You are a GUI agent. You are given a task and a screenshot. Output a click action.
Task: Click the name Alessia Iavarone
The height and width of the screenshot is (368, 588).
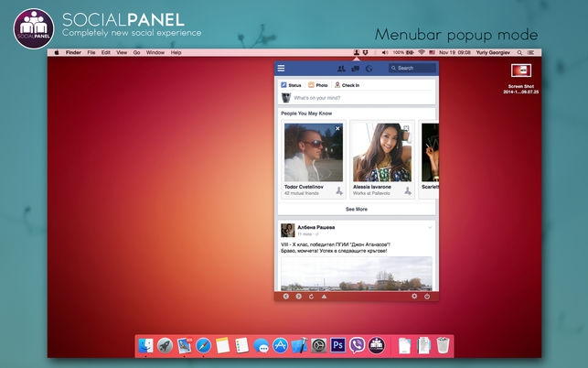[371, 187]
